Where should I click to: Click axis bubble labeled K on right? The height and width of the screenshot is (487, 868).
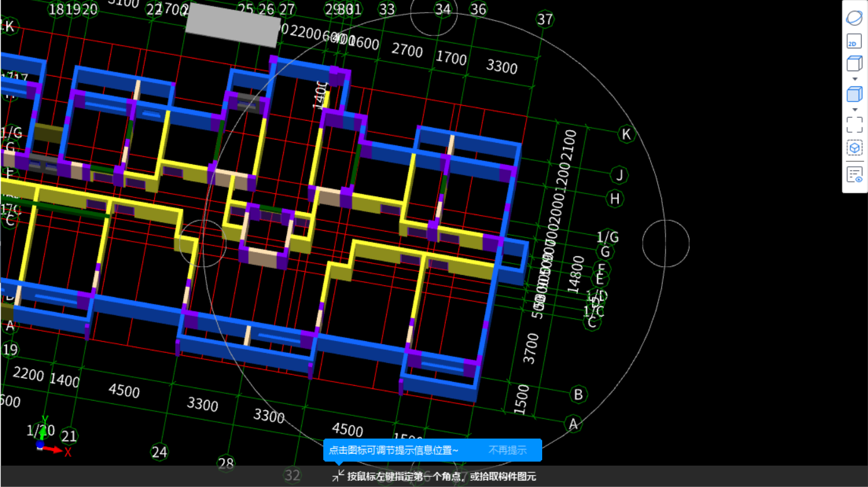pos(626,134)
